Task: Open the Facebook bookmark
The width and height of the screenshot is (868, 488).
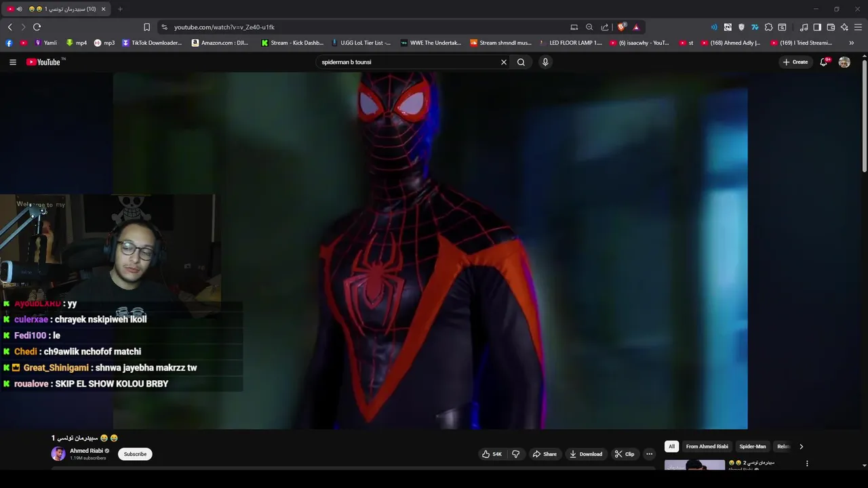Action: pos(9,43)
